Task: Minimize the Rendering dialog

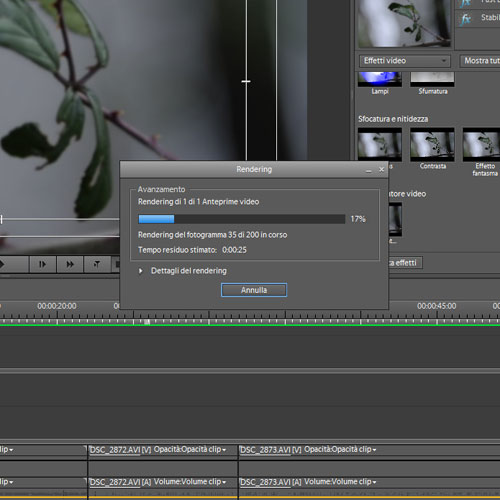Action: pos(368,170)
